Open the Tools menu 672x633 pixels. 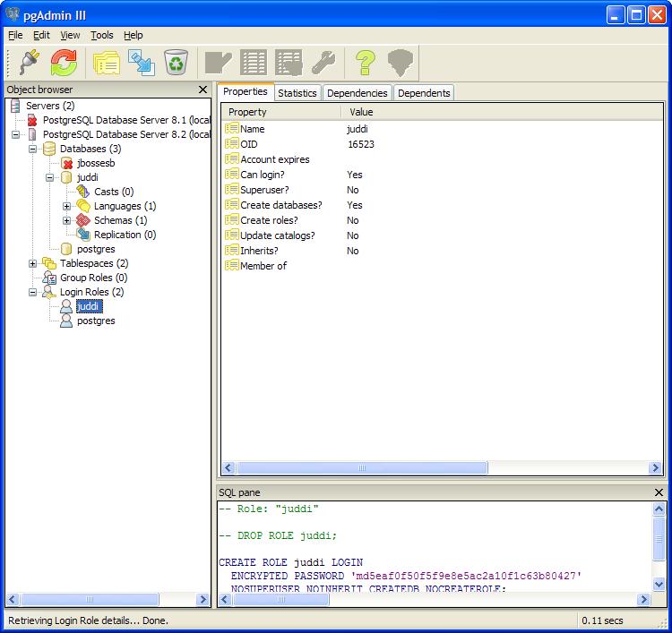102,35
